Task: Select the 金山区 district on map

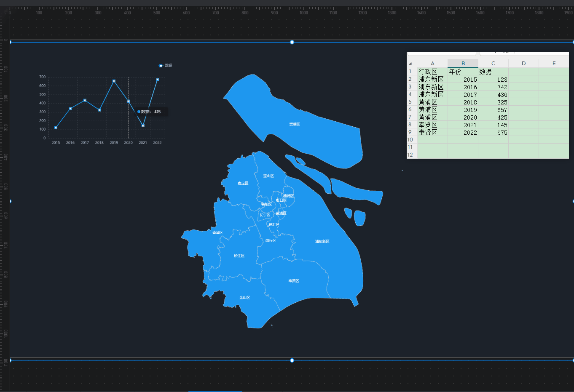Action: pos(245,298)
